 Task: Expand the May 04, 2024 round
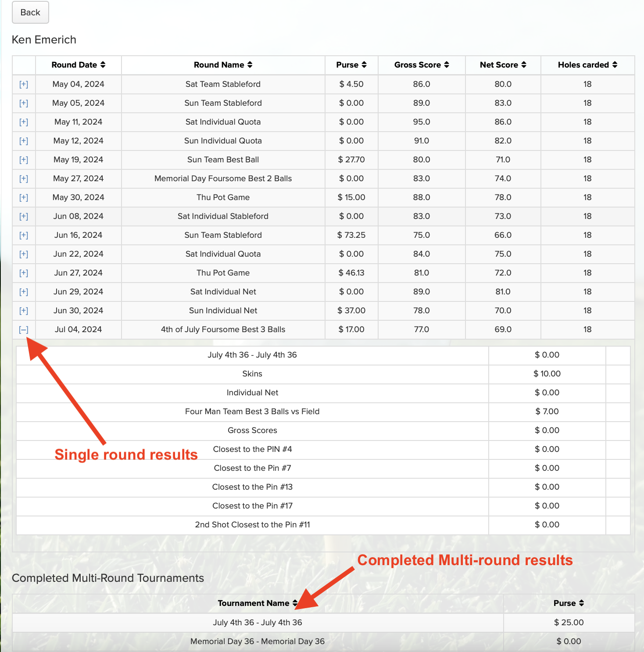click(x=24, y=84)
